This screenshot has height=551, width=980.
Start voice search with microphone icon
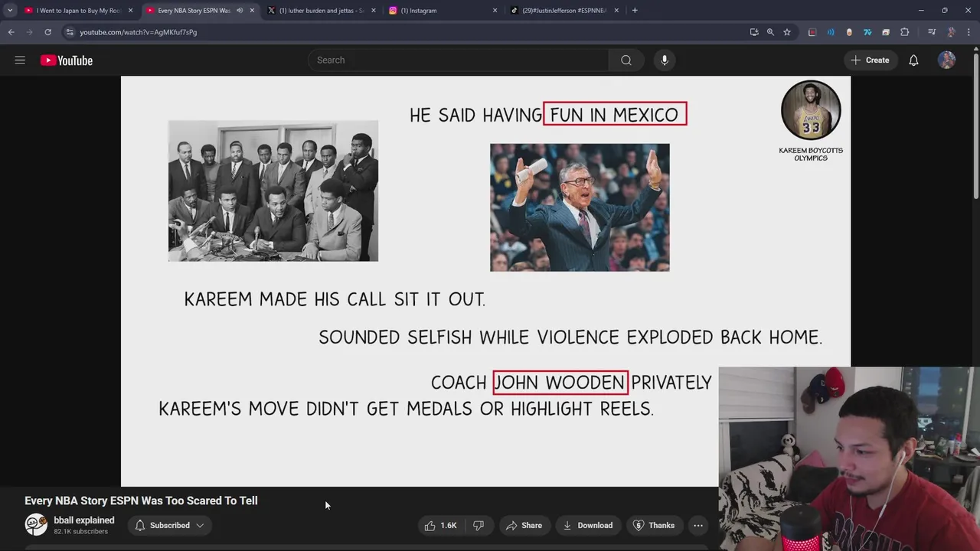tap(665, 60)
